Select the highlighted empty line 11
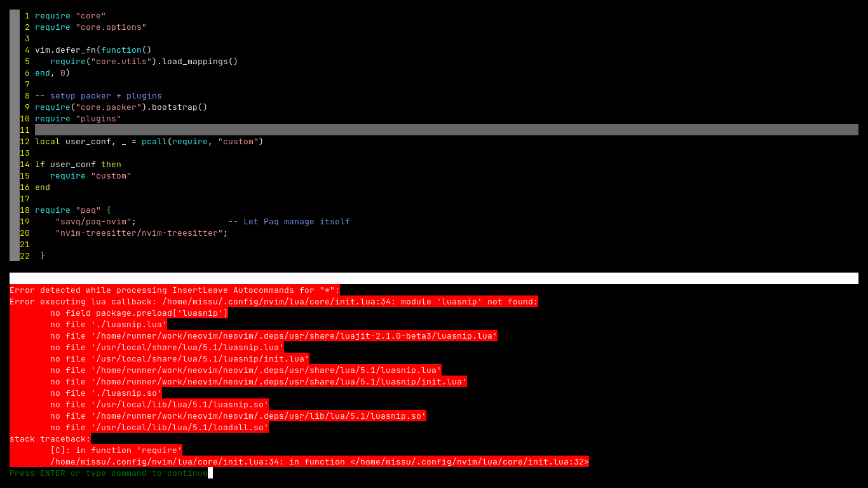Image resolution: width=868 pixels, height=488 pixels. [x=254, y=130]
